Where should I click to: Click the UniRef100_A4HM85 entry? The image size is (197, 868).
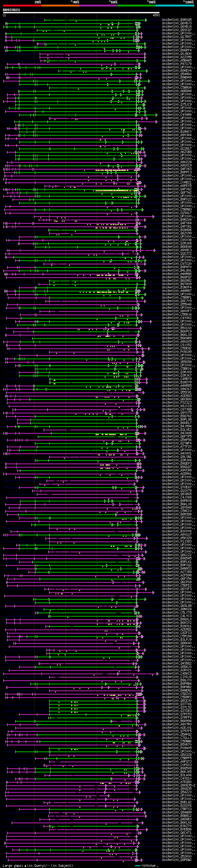click(x=177, y=386)
